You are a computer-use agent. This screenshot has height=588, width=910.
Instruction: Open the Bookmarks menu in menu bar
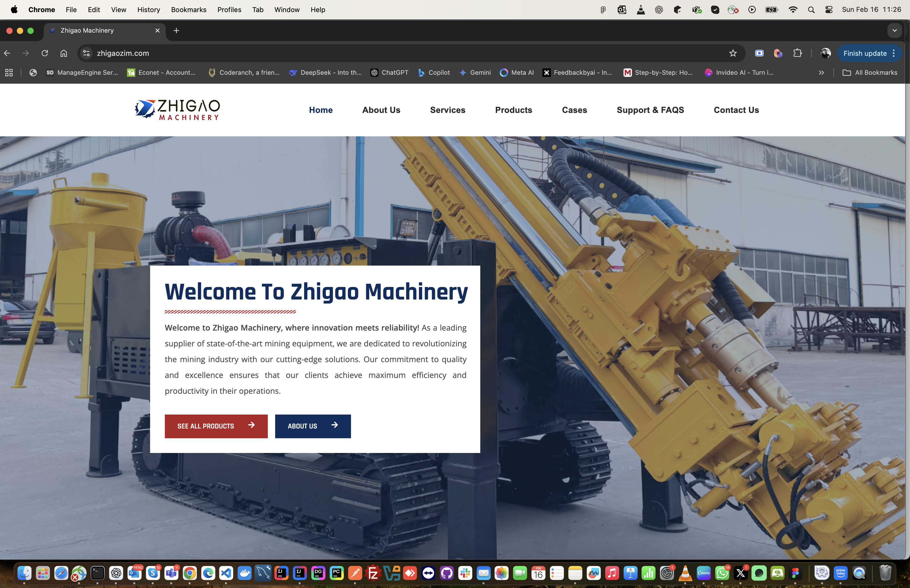[188, 10]
